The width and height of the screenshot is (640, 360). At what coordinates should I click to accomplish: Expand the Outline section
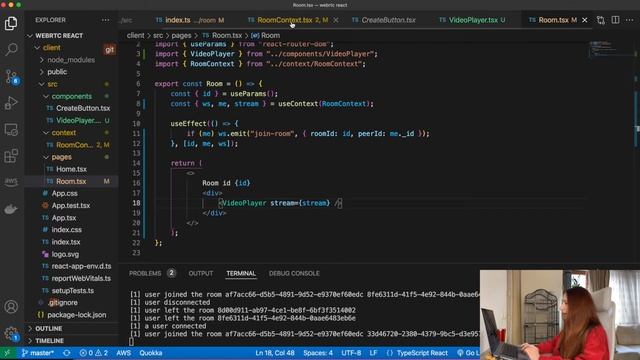[x=48, y=328]
